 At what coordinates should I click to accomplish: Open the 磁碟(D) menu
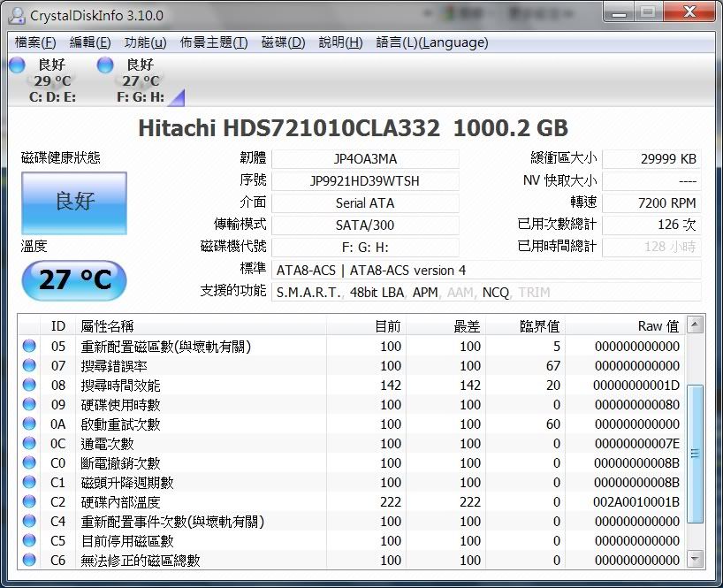point(283,42)
